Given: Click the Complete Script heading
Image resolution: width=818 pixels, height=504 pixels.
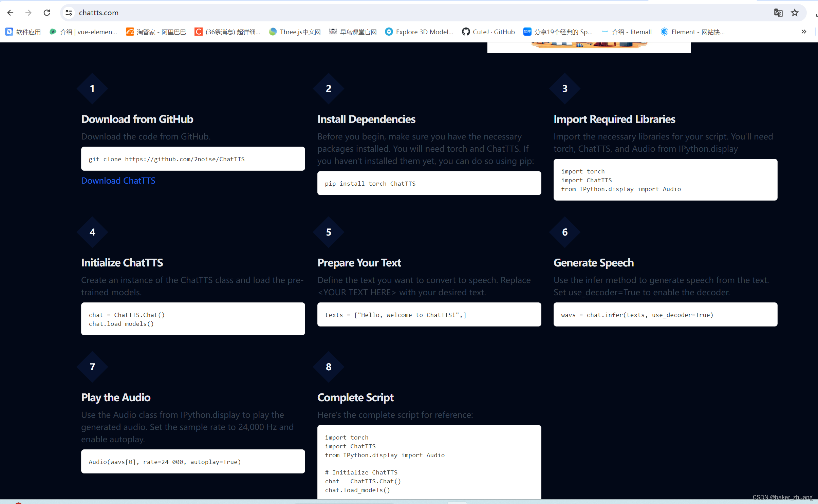Looking at the screenshot, I should (x=355, y=397).
